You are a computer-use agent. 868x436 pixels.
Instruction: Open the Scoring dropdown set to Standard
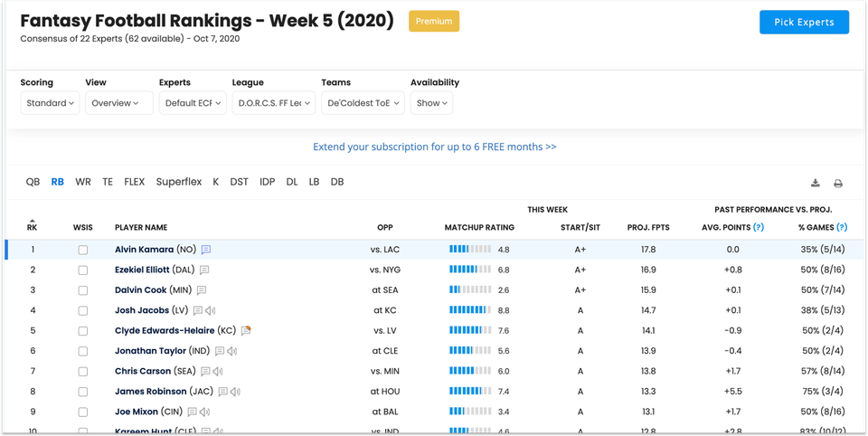(x=50, y=103)
